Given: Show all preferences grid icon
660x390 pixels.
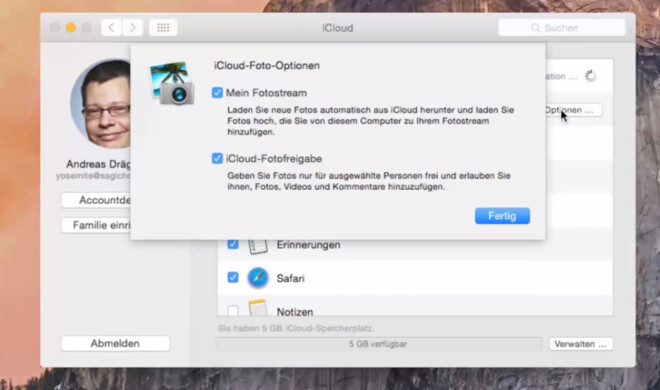Looking at the screenshot, I should click(163, 28).
